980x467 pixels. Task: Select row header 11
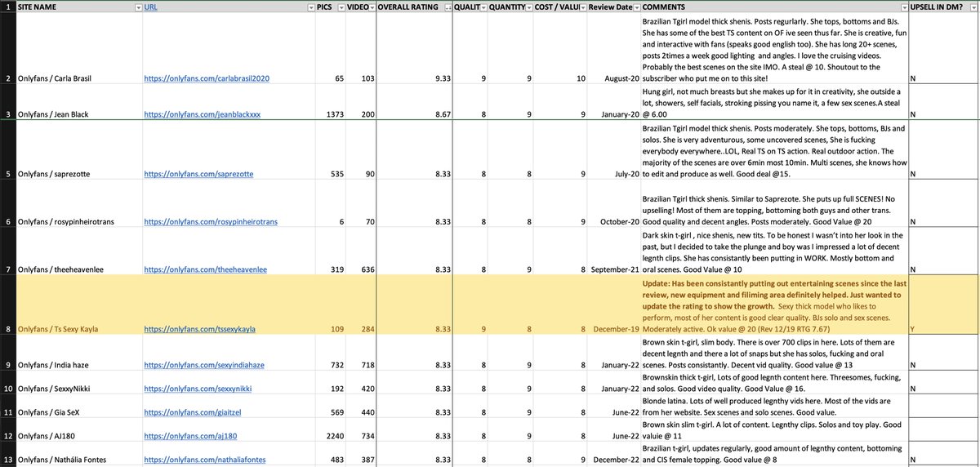coord(7,407)
